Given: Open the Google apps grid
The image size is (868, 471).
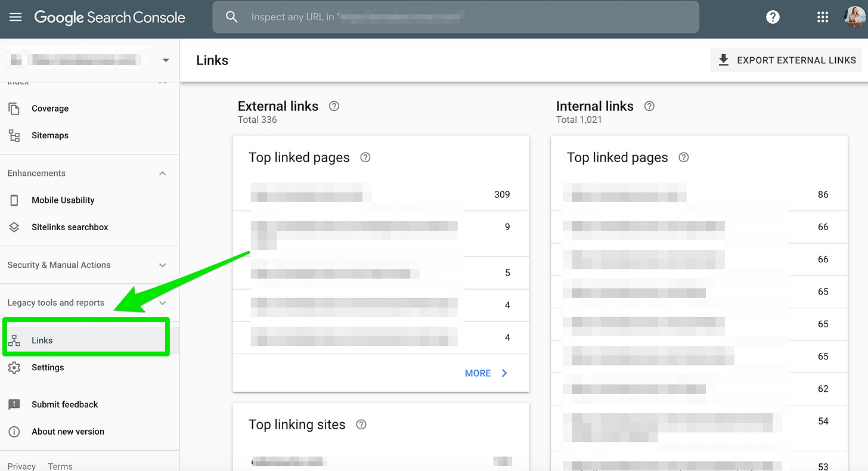Looking at the screenshot, I should (x=823, y=17).
